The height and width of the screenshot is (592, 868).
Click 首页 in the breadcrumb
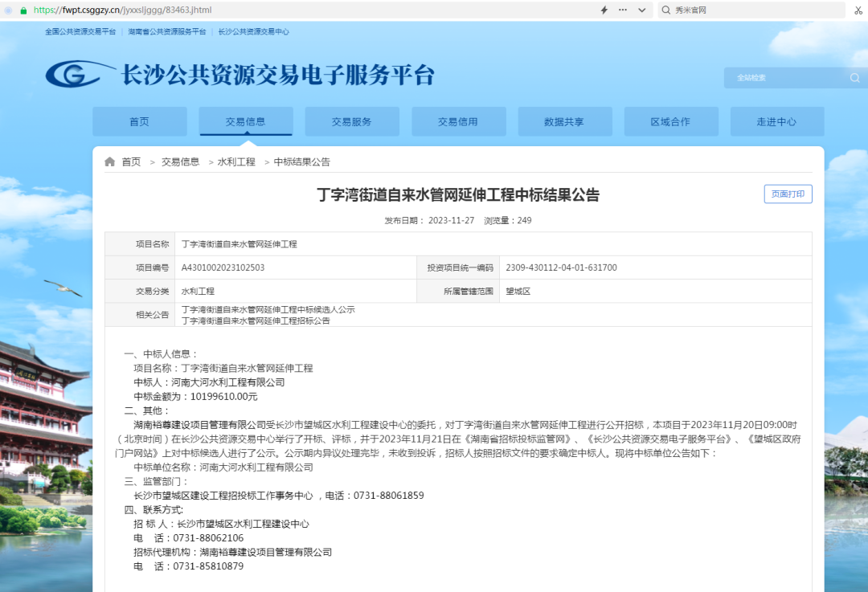131,161
